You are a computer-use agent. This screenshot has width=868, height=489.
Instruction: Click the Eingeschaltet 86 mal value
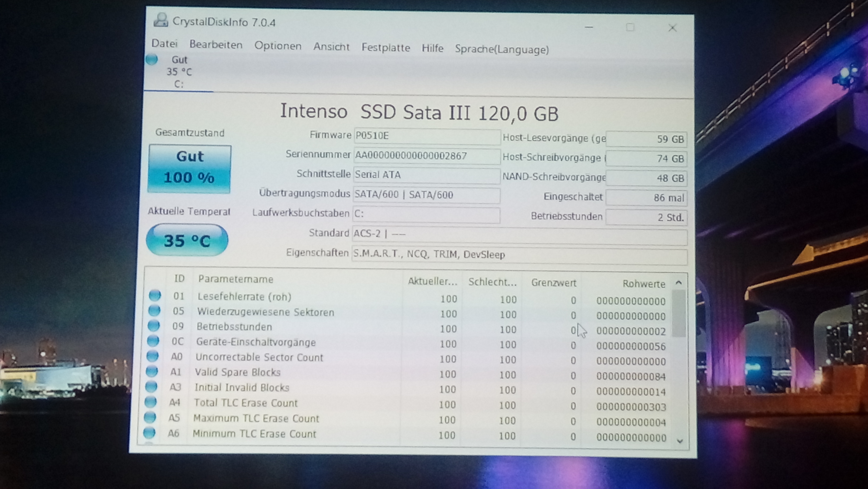(646, 198)
